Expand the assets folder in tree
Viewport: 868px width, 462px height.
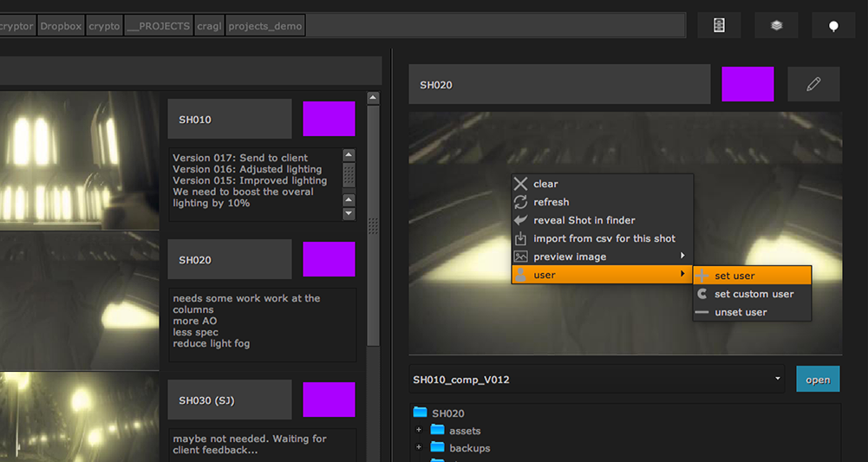pos(419,430)
